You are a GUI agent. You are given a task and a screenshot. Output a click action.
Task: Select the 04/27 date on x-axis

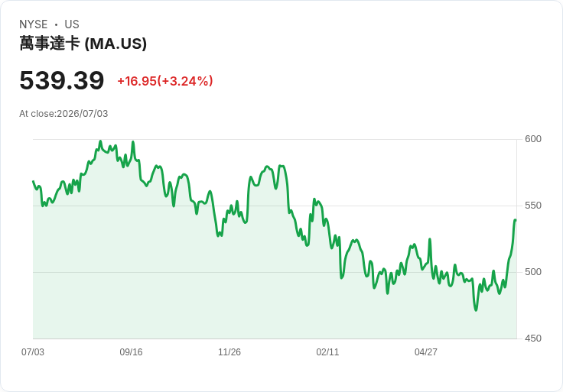click(x=426, y=352)
